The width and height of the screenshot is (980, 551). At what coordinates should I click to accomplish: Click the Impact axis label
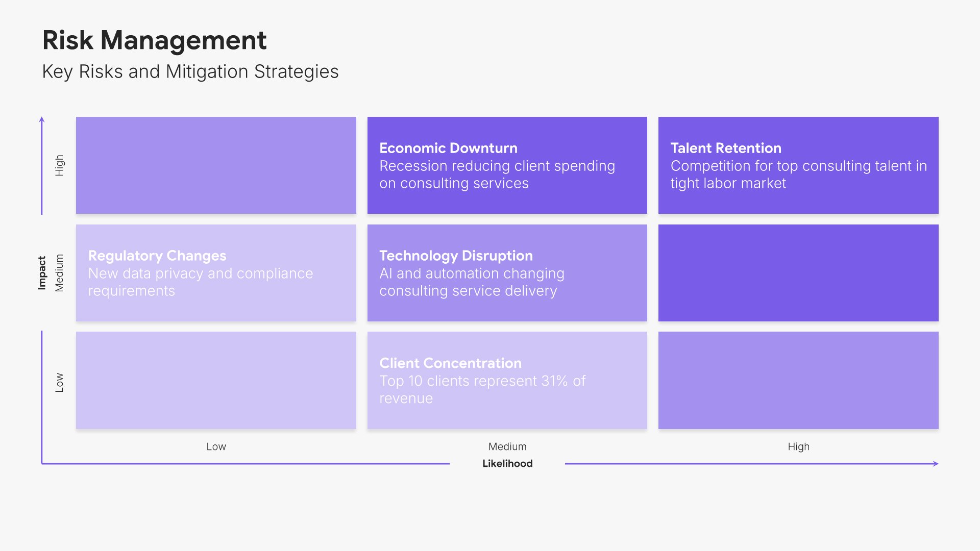point(42,273)
